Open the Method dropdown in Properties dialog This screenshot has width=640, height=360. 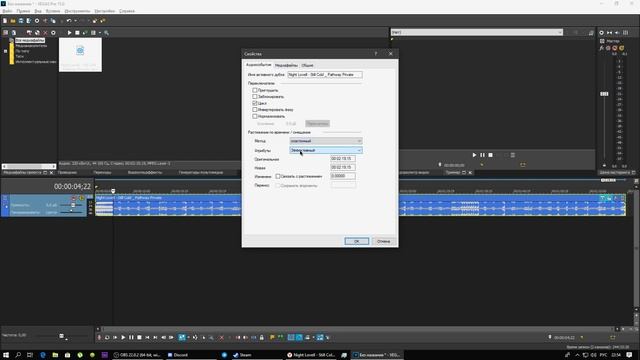click(326, 141)
